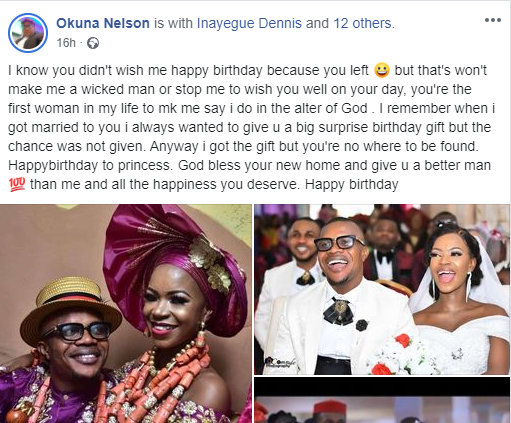
Task: Click the red 100 emoji in the post
Action: [x=17, y=184]
